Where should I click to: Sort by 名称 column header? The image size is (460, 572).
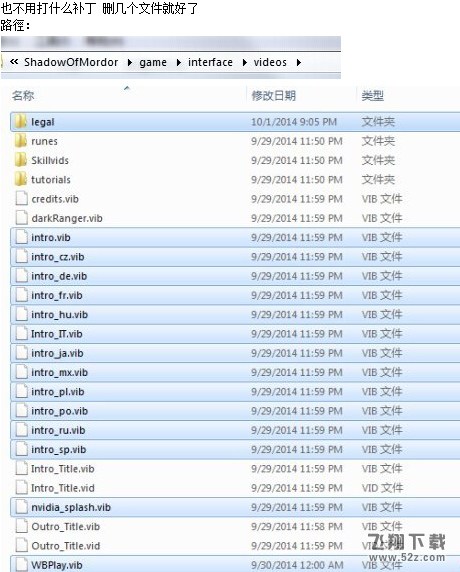23,96
